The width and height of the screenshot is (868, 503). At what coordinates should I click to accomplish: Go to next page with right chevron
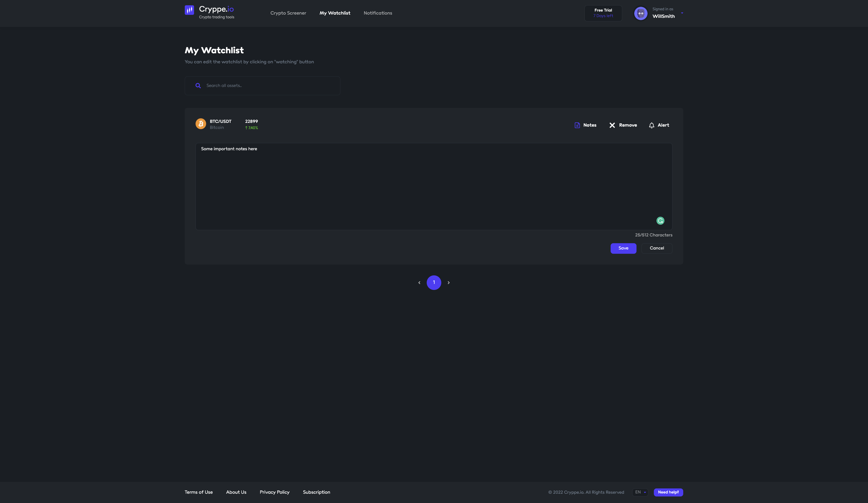[x=448, y=283]
